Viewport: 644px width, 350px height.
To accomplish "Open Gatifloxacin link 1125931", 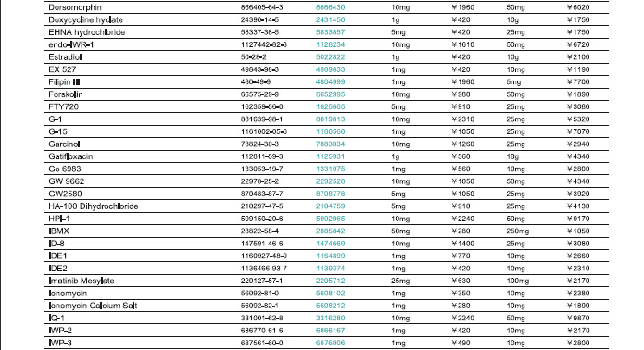I will click(330, 156).
